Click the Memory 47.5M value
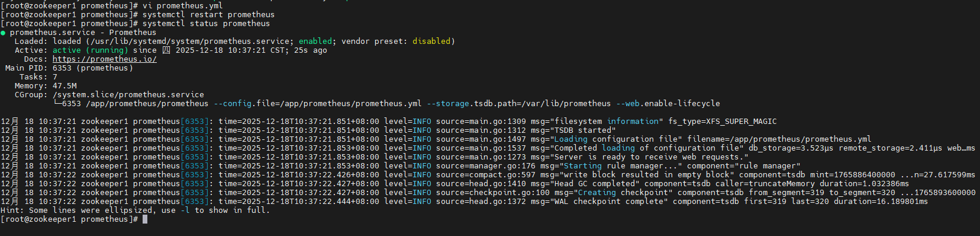Viewport: 980px width, 236px height. tap(64, 86)
